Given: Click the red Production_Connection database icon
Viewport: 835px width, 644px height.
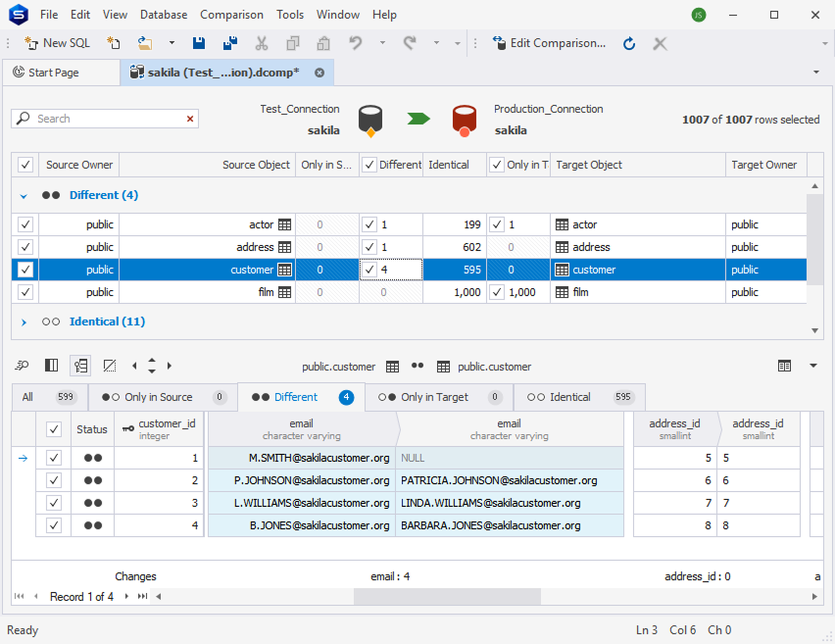Looking at the screenshot, I should tap(464, 120).
